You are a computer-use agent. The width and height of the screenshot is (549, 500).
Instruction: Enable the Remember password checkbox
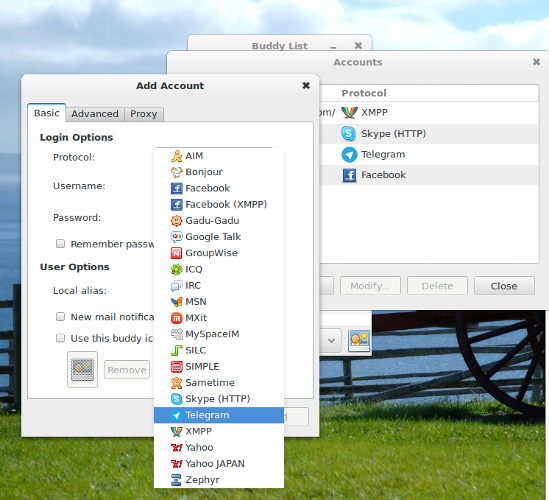click(x=61, y=244)
